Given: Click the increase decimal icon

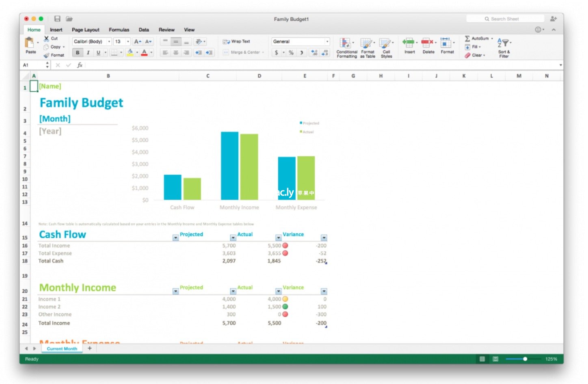Looking at the screenshot, I should (314, 52).
